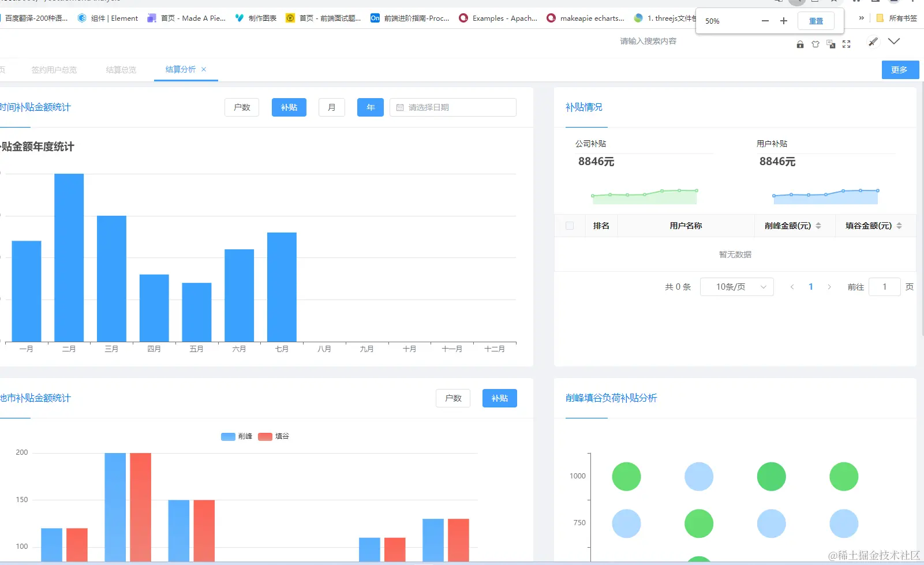Open the 10条/页 page size dropdown
Image resolution: width=924 pixels, height=565 pixels.
(736, 287)
